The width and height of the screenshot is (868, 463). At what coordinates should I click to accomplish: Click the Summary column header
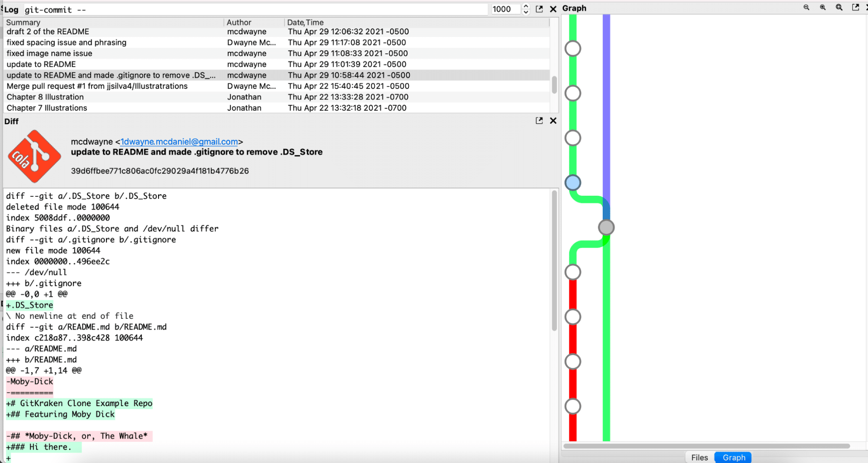[x=23, y=22]
